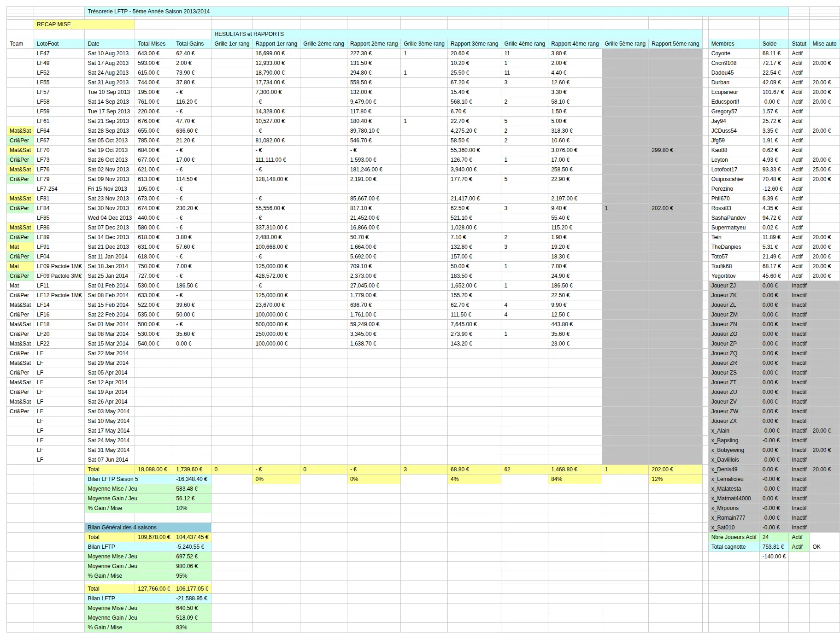Click the "106,177.05 €" total cell
840x639 pixels.
coord(192,589)
